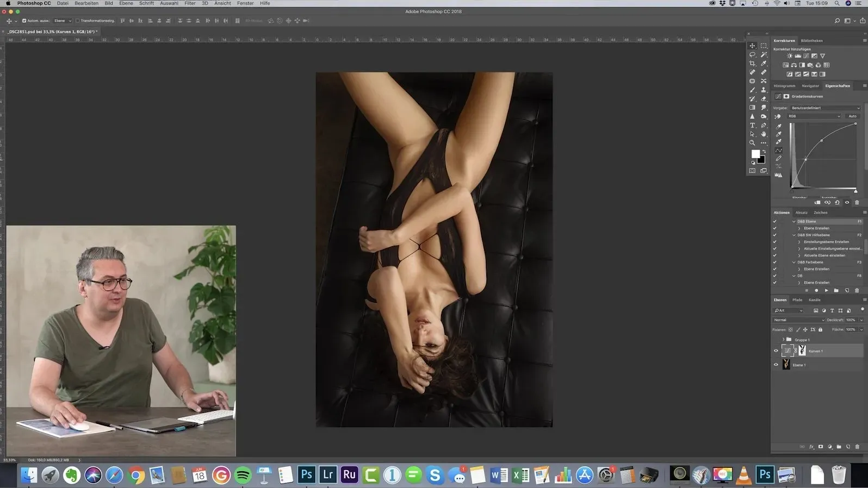Activate the Type tool
This screenshot has width=868, height=488.
752,125
